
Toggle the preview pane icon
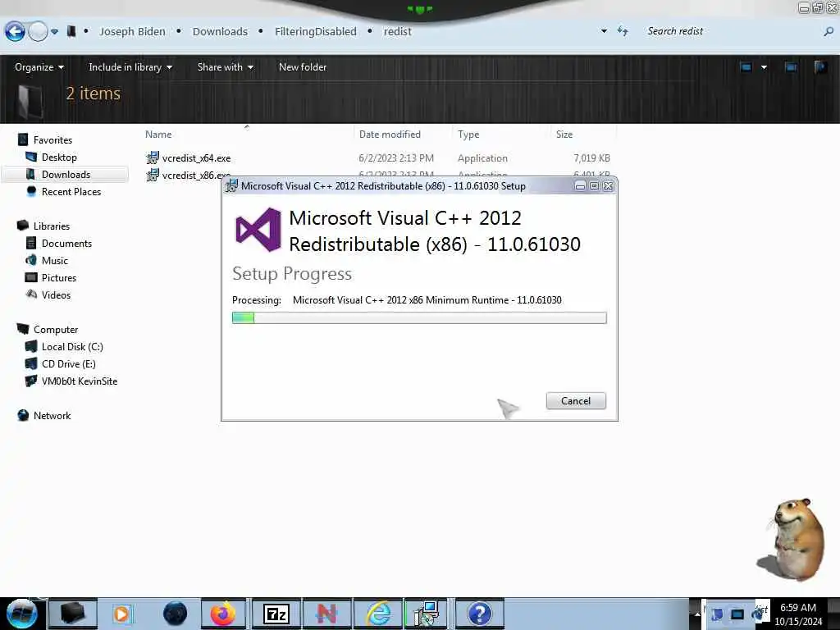(791, 67)
